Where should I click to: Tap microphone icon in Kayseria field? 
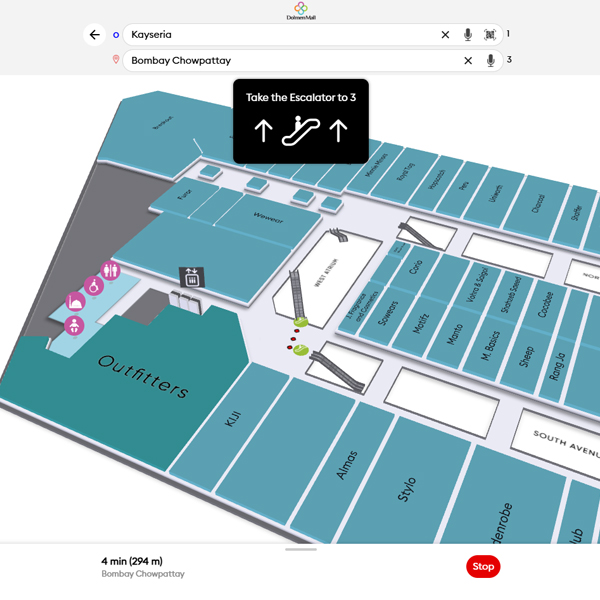click(467, 35)
